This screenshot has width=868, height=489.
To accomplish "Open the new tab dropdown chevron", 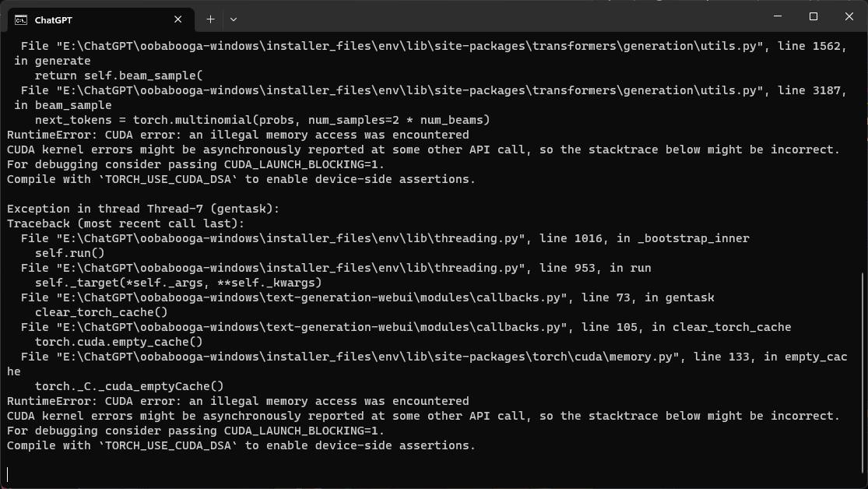I will [233, 19].
